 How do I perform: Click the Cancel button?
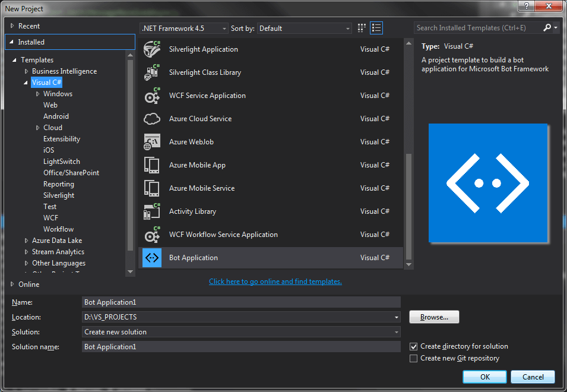click(x=533, y=377)
